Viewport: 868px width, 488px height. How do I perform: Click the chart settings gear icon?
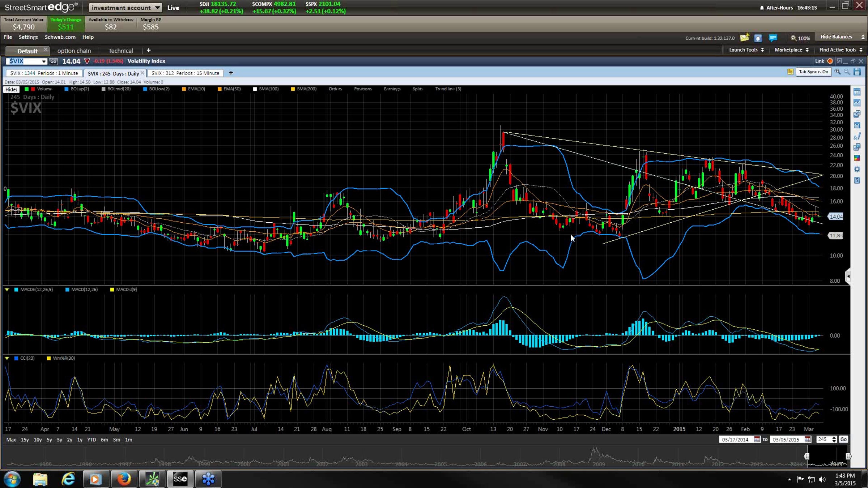(x=857, y=169)
